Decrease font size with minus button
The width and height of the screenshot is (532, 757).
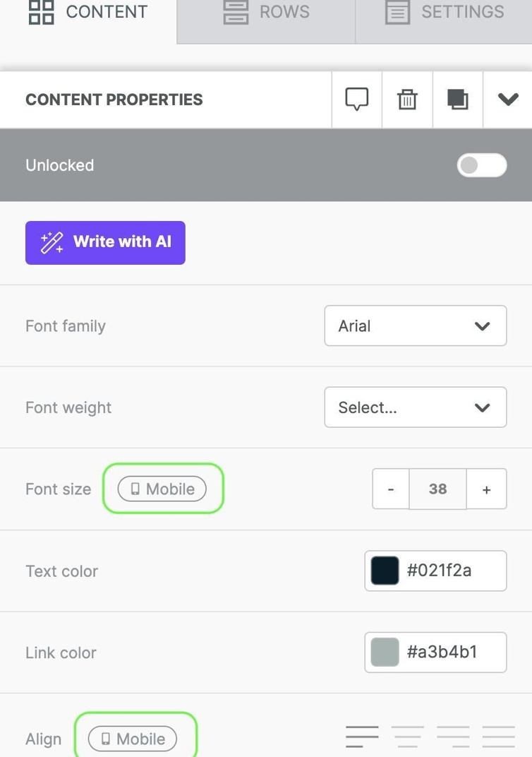point(391,489)
